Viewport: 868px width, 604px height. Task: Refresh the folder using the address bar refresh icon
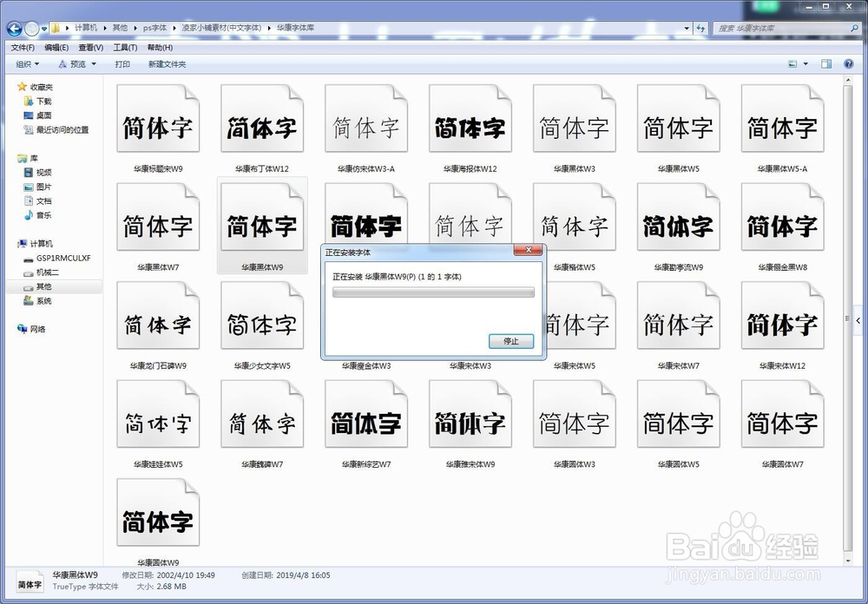[x=700, y=28]
